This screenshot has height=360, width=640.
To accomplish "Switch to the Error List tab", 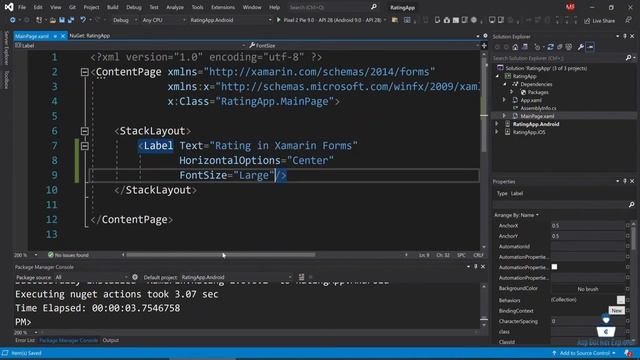I will point(25,340).
